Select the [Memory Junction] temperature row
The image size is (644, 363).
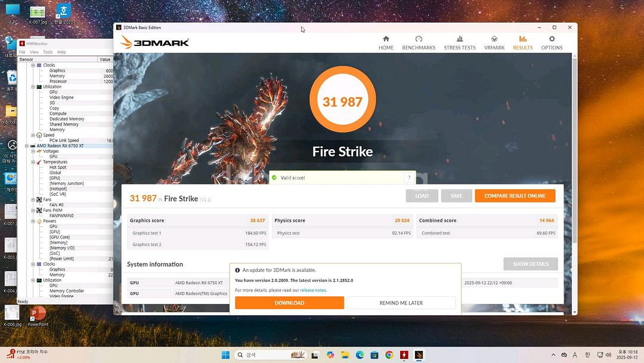[67, 183]
